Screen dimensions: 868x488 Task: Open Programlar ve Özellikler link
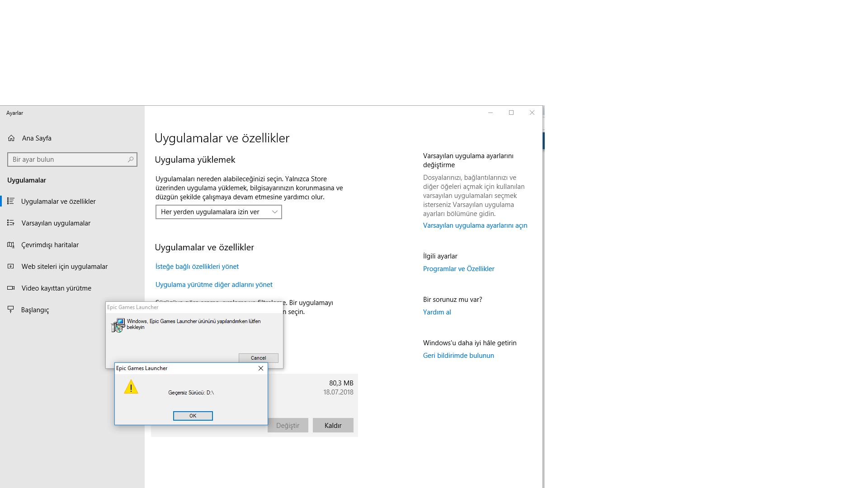pos(458,269)
